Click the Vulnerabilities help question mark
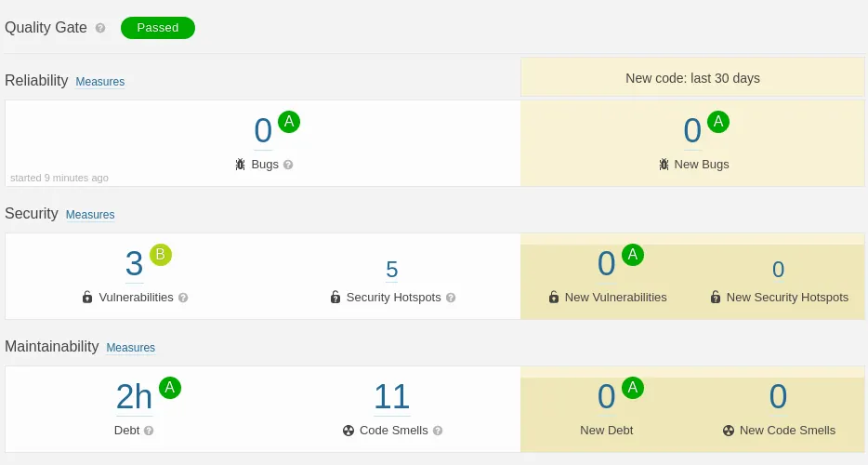This screenshot has height=465, width=868. [183, 298]
